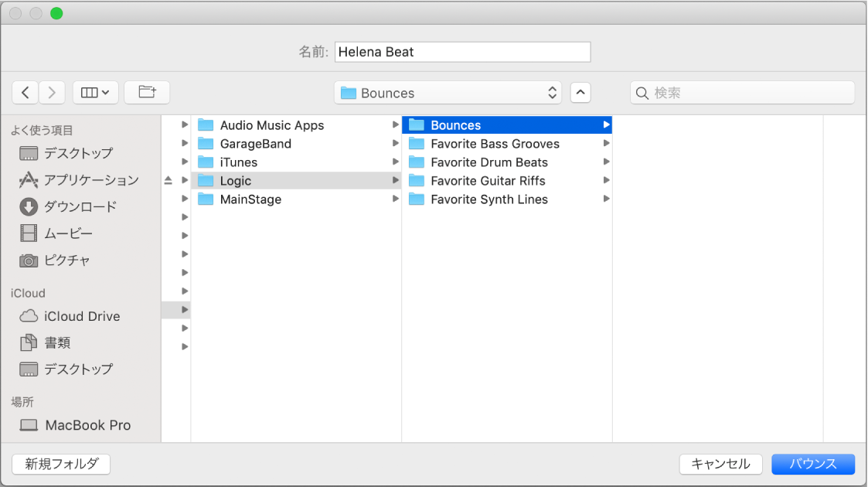
Task: Click the cloud iCloud Drive icon
Action: point(29,316)
